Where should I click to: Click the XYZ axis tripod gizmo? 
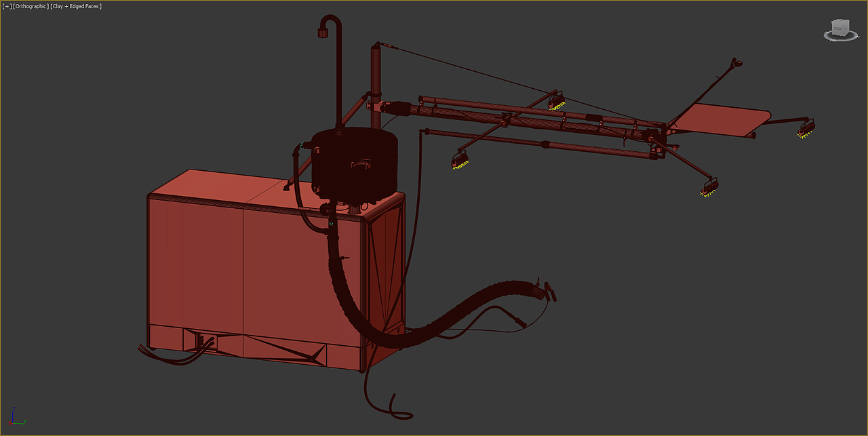(x=18, y=416)
